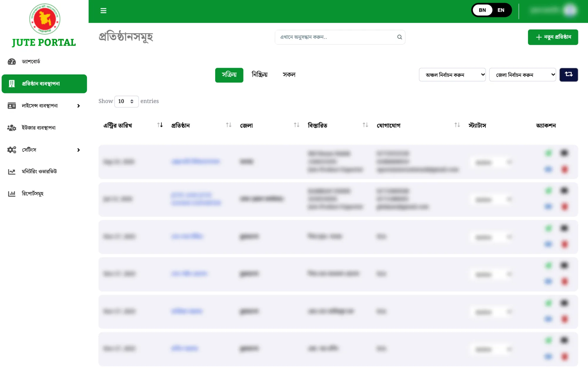Click the লাইসেন্স ব্যবস্থাপনা ID card icon
Screen dimensions: 588x368
pos(12,106)
